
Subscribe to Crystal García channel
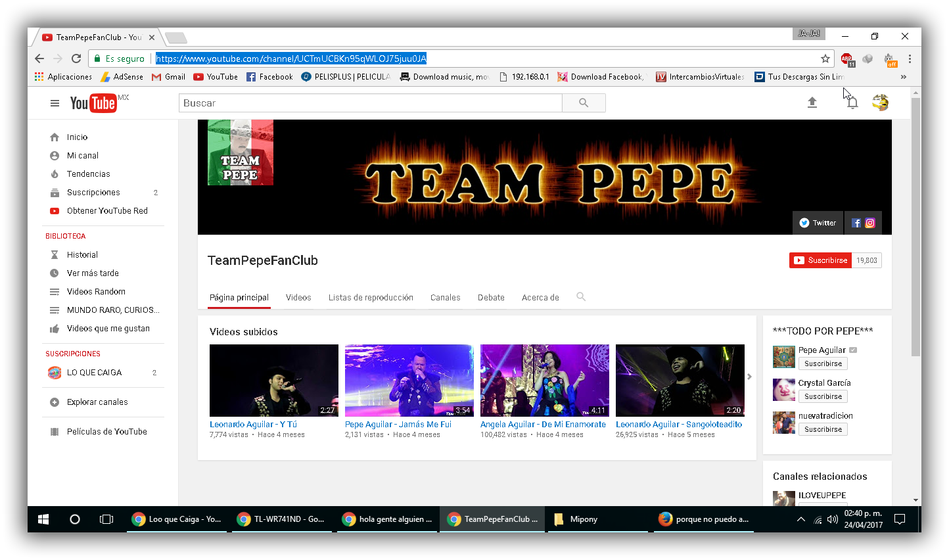click(823, 396)
